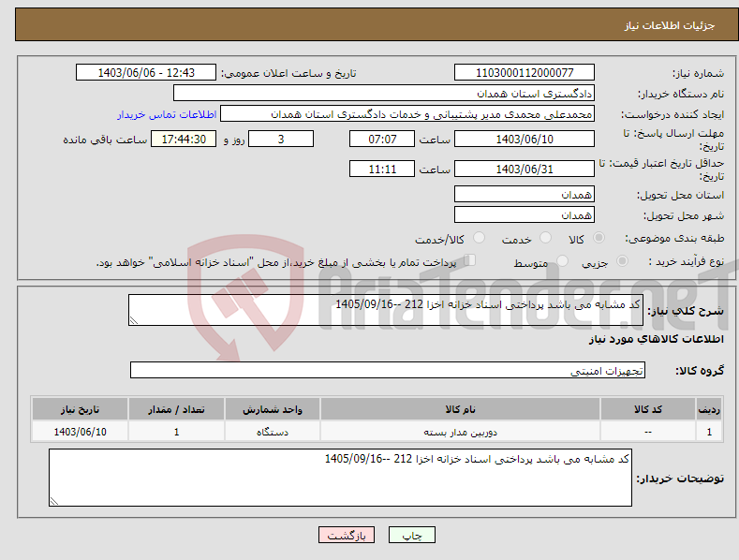Viewport: 739px width, 560px height.
Task: Click the واحد شمارش column header
Action: (x=273, y=409)
